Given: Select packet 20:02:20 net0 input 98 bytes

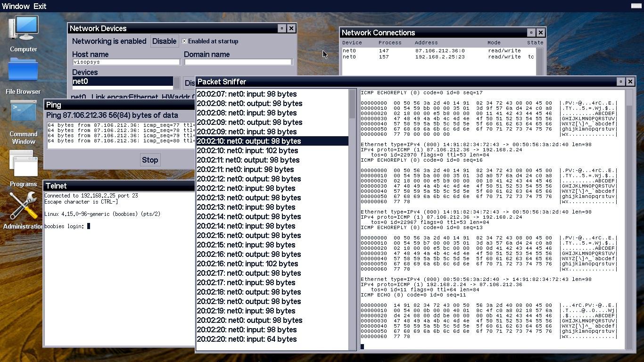Looking at the screenshot, I should [x=272, y=329].
